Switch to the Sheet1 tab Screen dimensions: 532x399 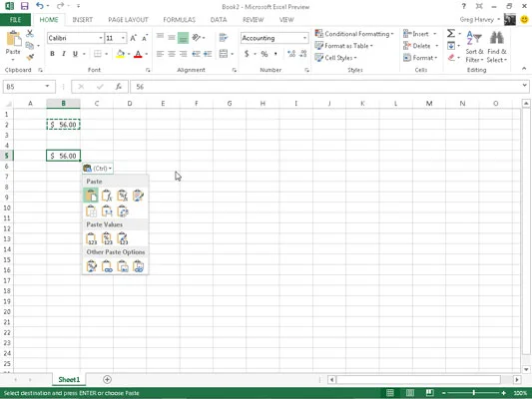(69, 379)
